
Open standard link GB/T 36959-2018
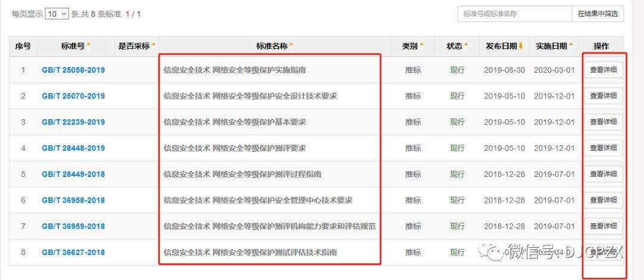(73, 226)
